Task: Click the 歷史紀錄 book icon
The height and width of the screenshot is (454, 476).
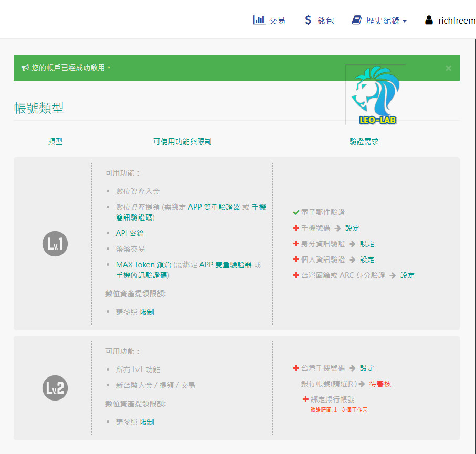Action: [x=356, y=19]
